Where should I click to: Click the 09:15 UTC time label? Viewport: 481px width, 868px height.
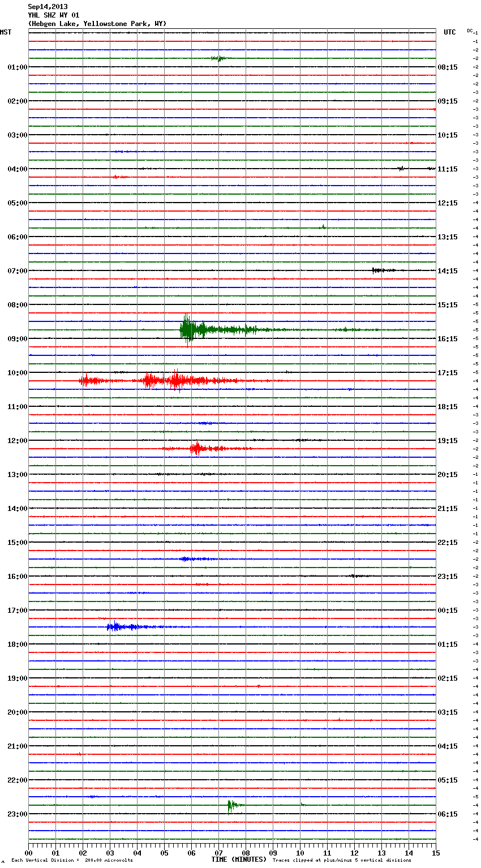[x=448, y=101]
